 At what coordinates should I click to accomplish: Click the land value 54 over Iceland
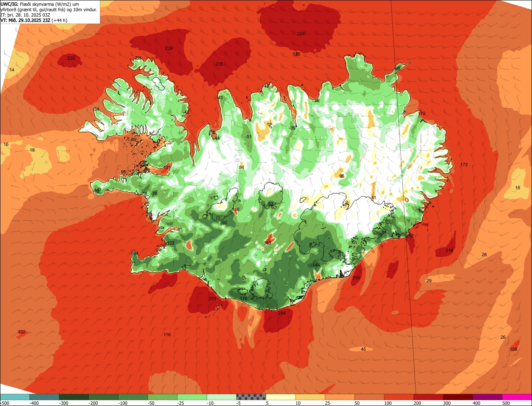241,167
